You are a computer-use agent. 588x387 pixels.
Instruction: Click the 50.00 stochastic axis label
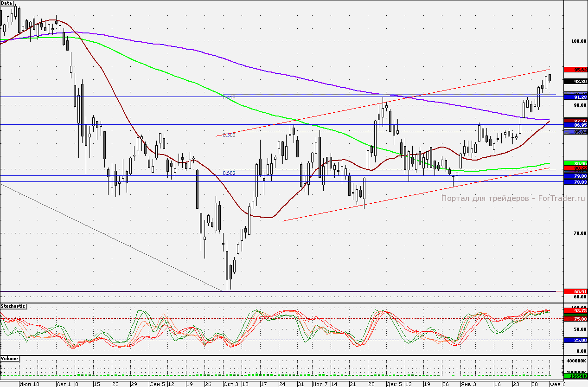581,329
